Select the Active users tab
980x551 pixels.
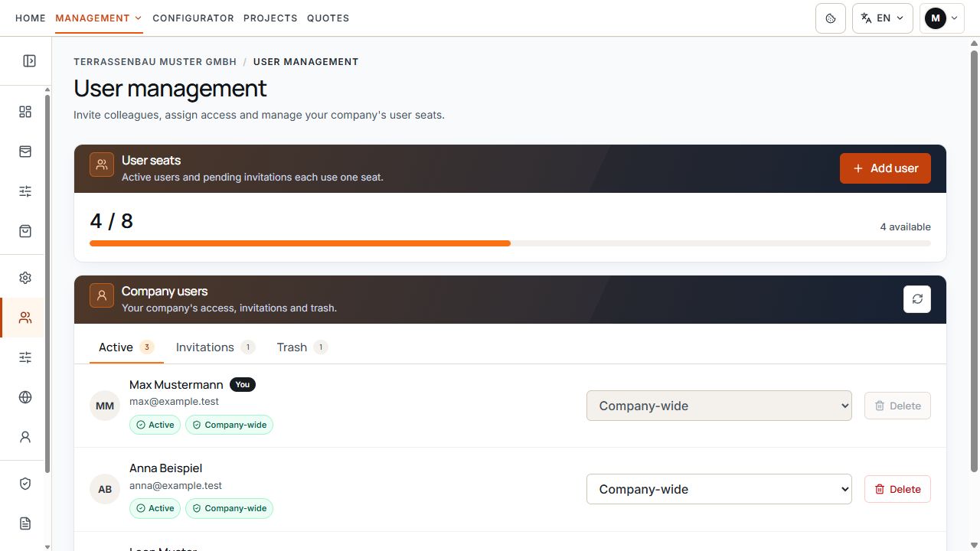click(x=126, y=347)
